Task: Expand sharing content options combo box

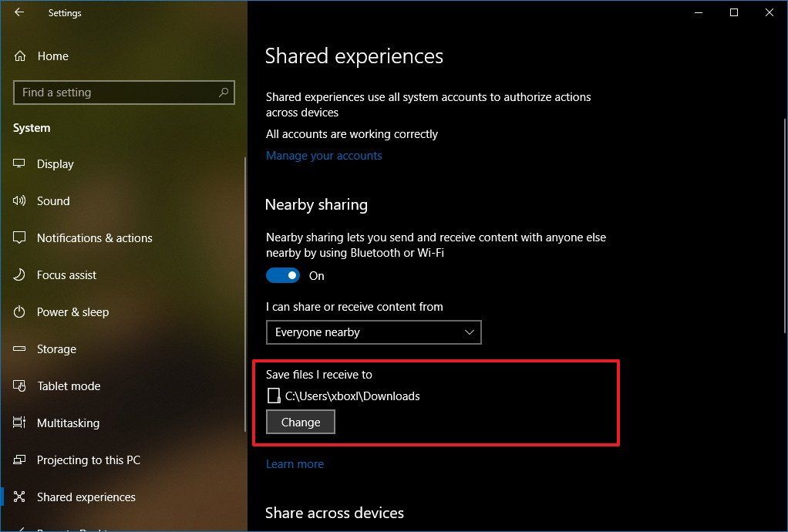Action: click(470, 332)
